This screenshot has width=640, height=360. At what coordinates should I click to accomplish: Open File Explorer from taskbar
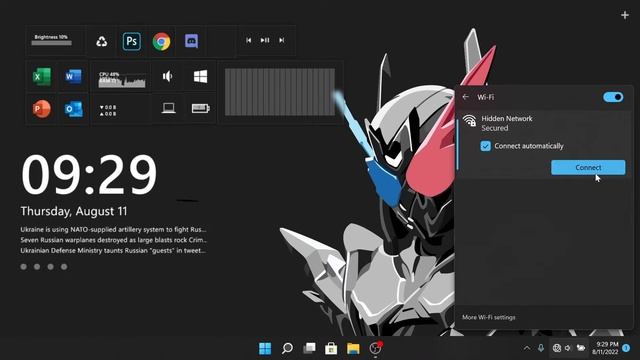click(353, 348)
